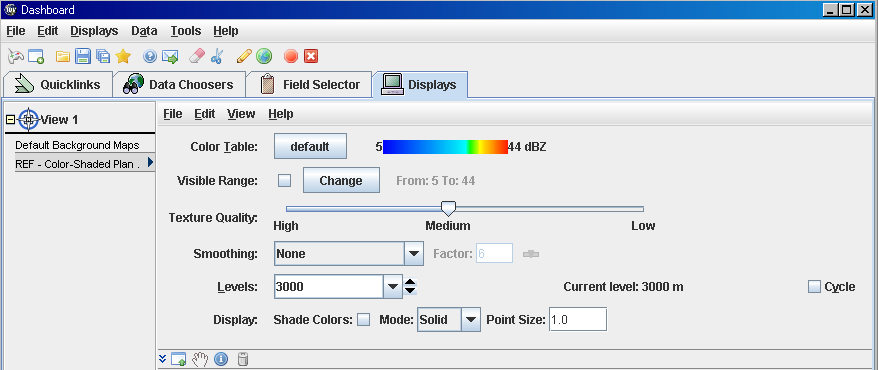Open the Tools menu
Image resolution: width=878 pixels, height=370 pixels.
(185, 31)
